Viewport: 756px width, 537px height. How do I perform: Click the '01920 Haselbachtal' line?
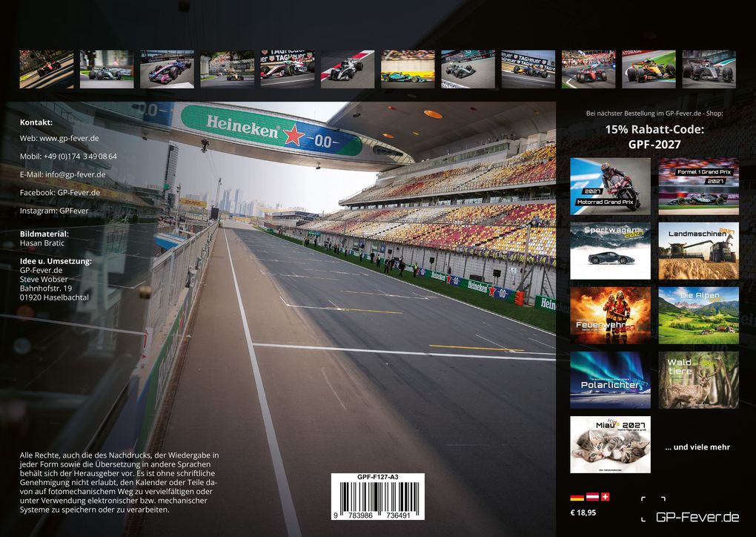tap(55, 297)
